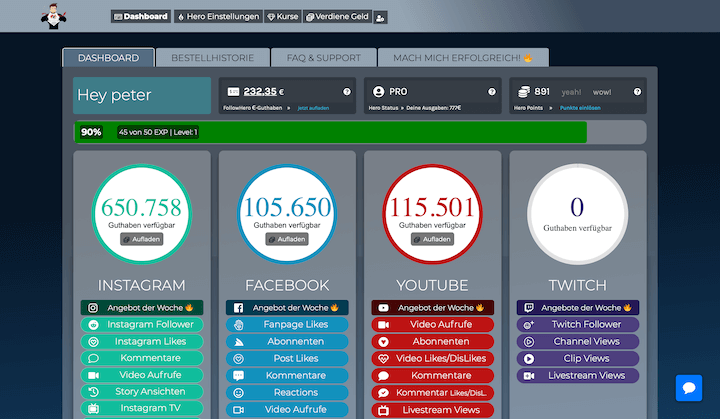Open Facebook Video Aufrufe
Screen dimensions: 720x419
point(287,409)
